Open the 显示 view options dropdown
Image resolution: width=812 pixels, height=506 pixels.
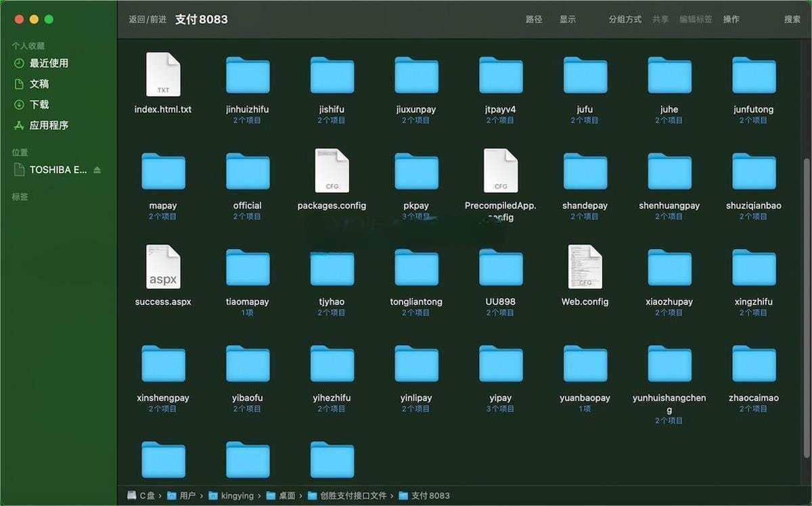[567, 20]
